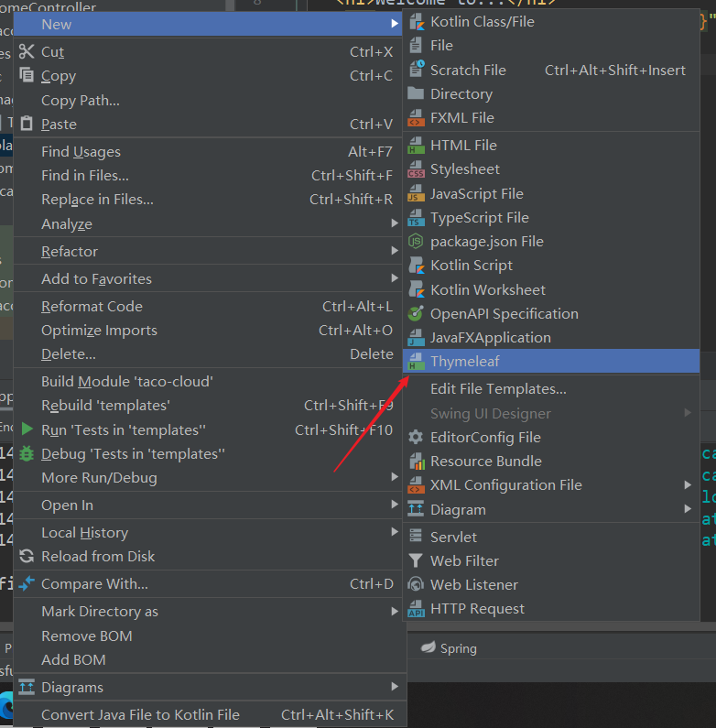The height and width of the screenshot is (728, 716).
Task: Select Reformat Code menu entry
Action: [208, 307]
